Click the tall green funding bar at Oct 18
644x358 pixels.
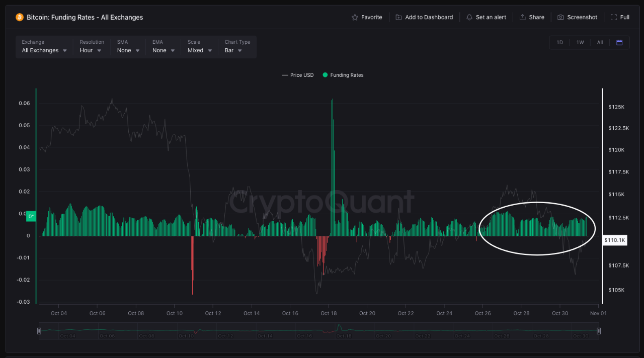tap(333, 167)
